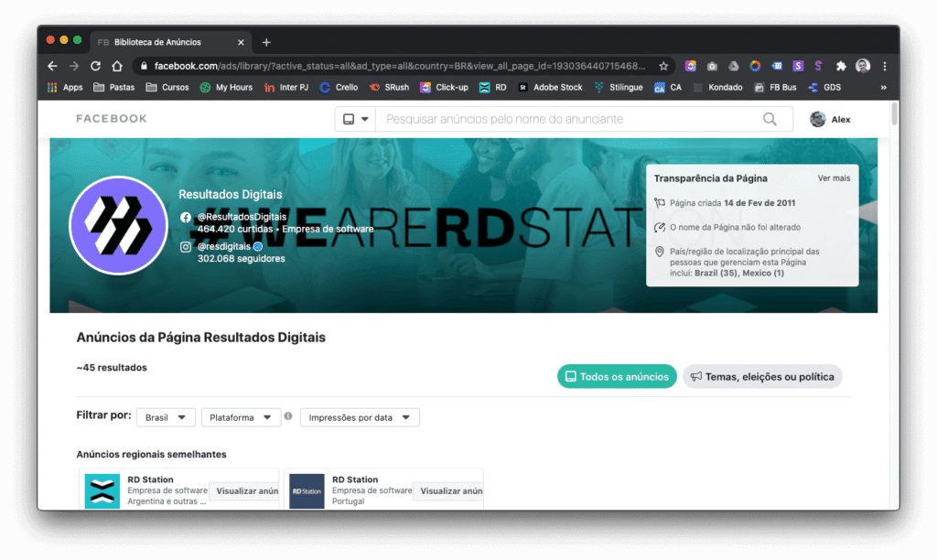Reload the page with the refresh icon

tap(95, 66)
